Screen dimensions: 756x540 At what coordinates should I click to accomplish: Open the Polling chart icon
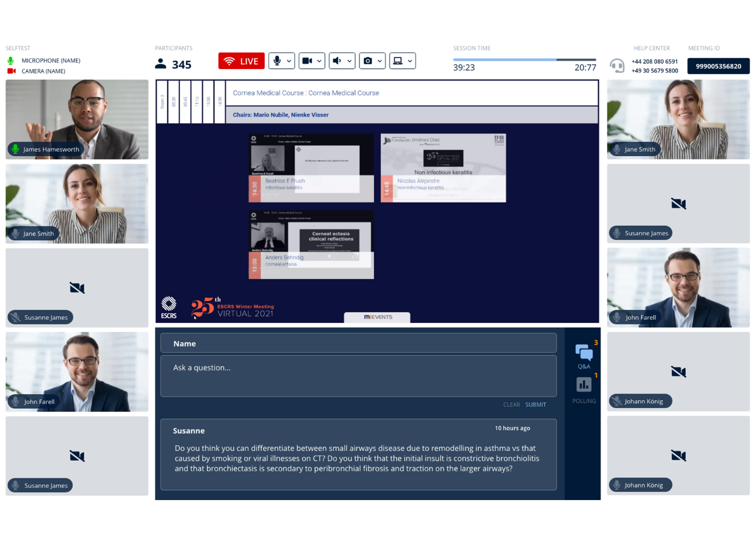pyautogui.click(x=584, y=384)
